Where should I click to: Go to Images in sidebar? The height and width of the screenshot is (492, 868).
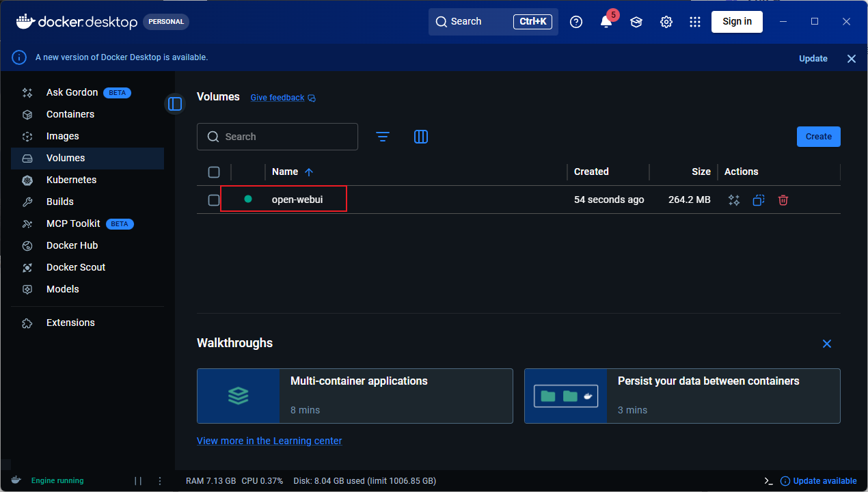pos(87,136)
